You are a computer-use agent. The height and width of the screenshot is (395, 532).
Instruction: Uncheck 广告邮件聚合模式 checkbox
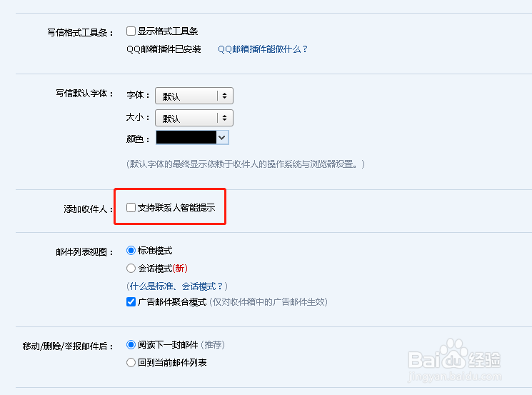(131, 301)
